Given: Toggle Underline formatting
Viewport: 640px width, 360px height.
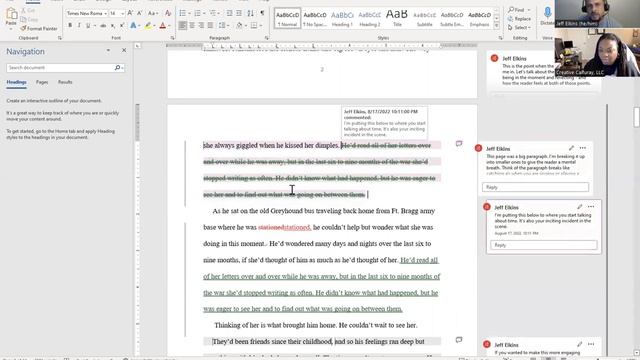Looking at the screenshot, I should point(87,26).
